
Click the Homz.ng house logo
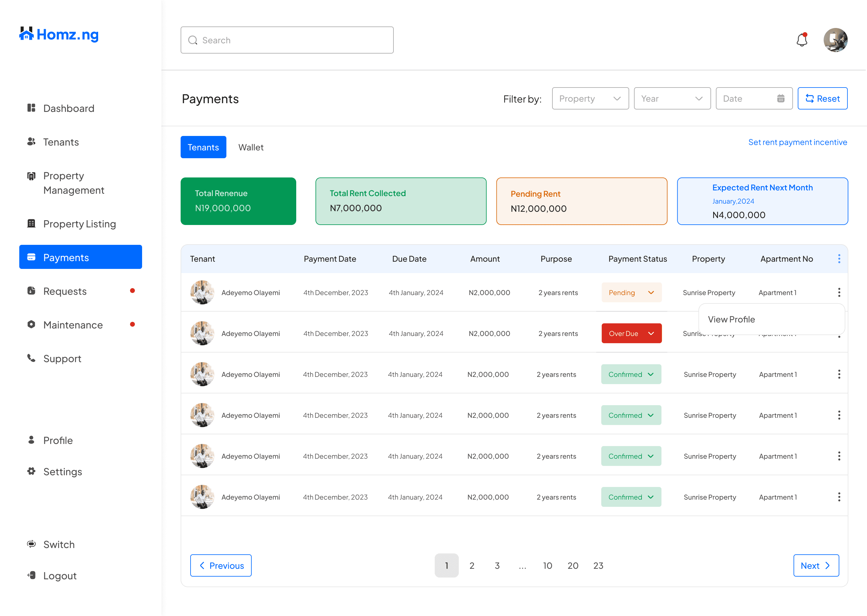click(26, 34)
